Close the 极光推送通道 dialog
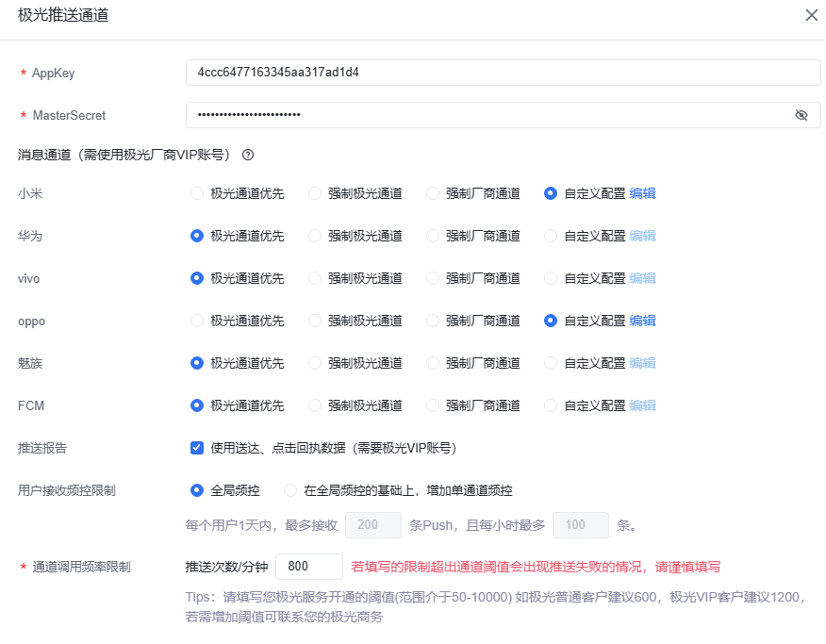The width and height of the screenshot is (826, 644). [x=811, y=15]
